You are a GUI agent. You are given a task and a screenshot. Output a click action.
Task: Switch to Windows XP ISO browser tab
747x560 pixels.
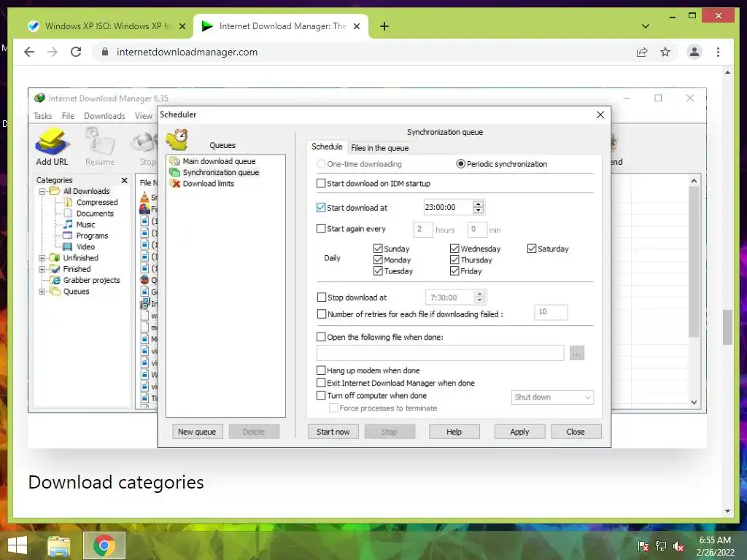coord(107,26)
